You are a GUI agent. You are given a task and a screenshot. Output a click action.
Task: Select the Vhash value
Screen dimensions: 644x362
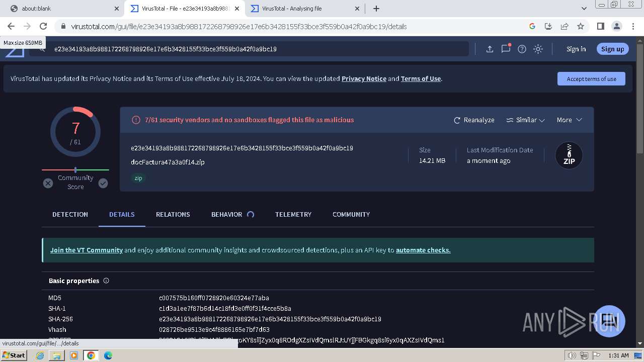click(214, 329)
